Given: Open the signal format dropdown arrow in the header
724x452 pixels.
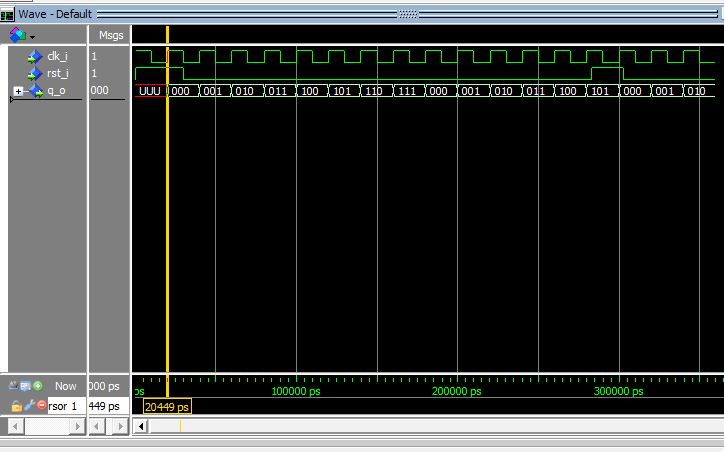Looking at the screenshot, I should coord(32,37).
